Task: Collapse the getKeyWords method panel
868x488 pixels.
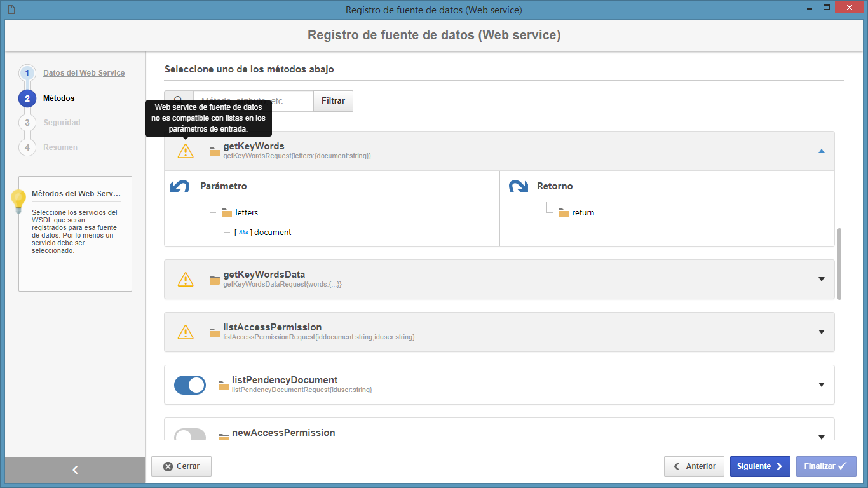Action: coord(822,151)
